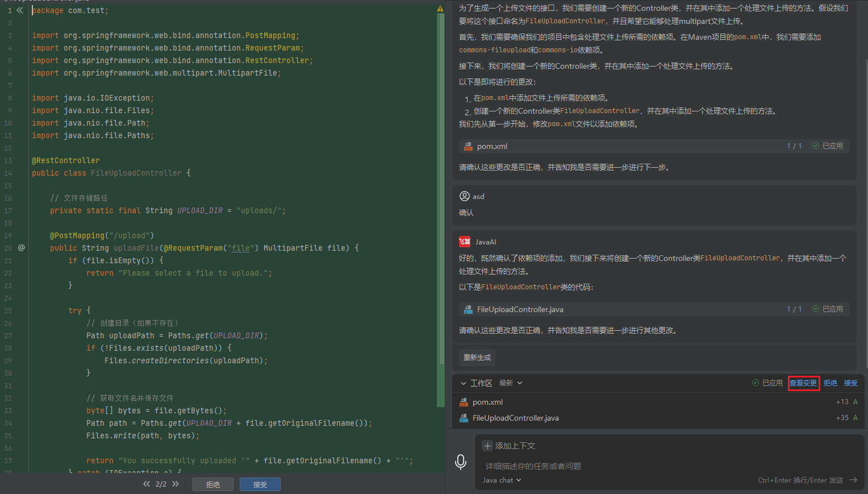
Task: Click the +13 count for pom.xml
Action: coord(842,402)
